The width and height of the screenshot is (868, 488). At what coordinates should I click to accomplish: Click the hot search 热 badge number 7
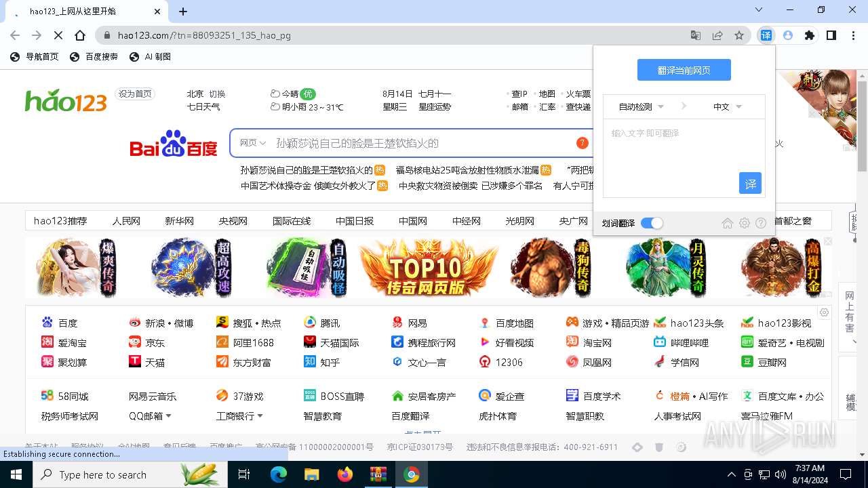pos(582,143)
